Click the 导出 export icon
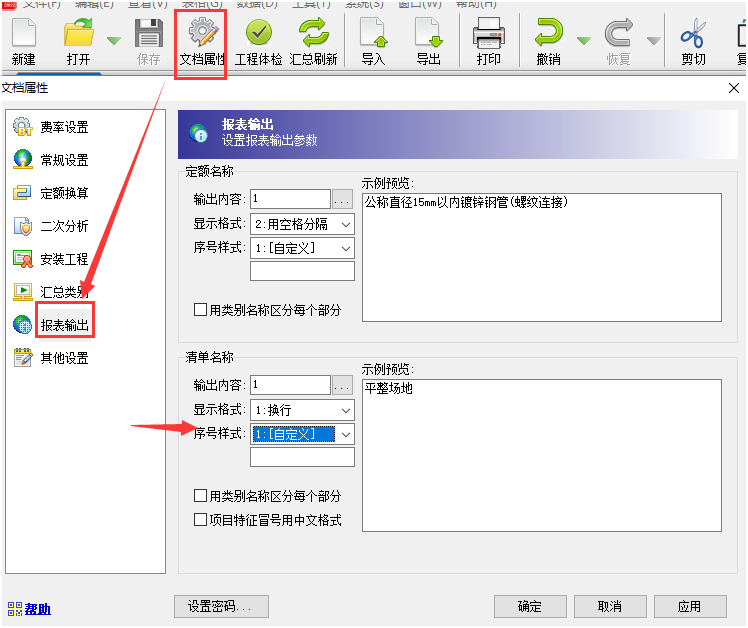 click(x=428, y=36)
